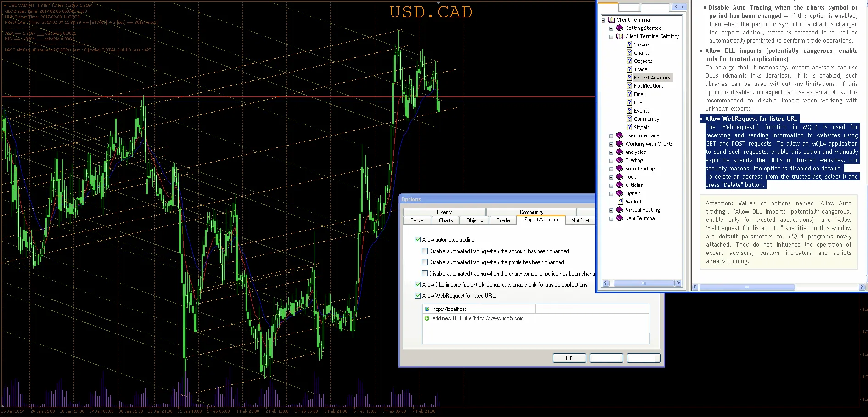868x417 pixels.
Task: Click the Signals book icon below Articles
Action: tap(620, 193)
